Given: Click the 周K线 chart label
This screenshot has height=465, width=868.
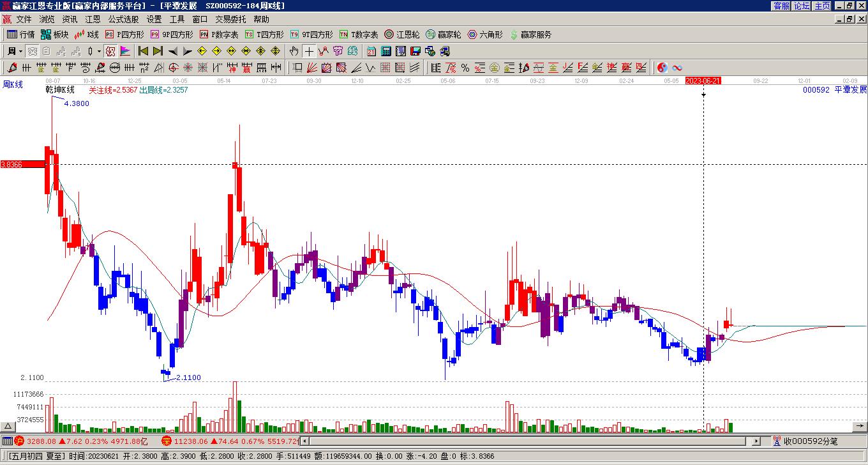Looking at the screenshot, I should click(x=12, y=84).
